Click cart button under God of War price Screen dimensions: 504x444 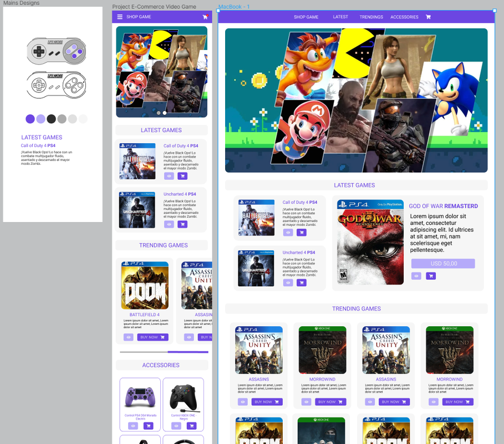[431, 276]
